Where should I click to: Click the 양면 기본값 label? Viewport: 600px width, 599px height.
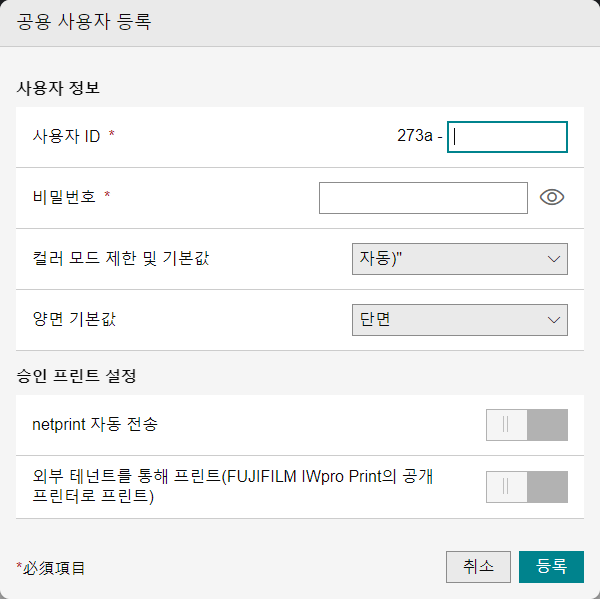(74, 319)
